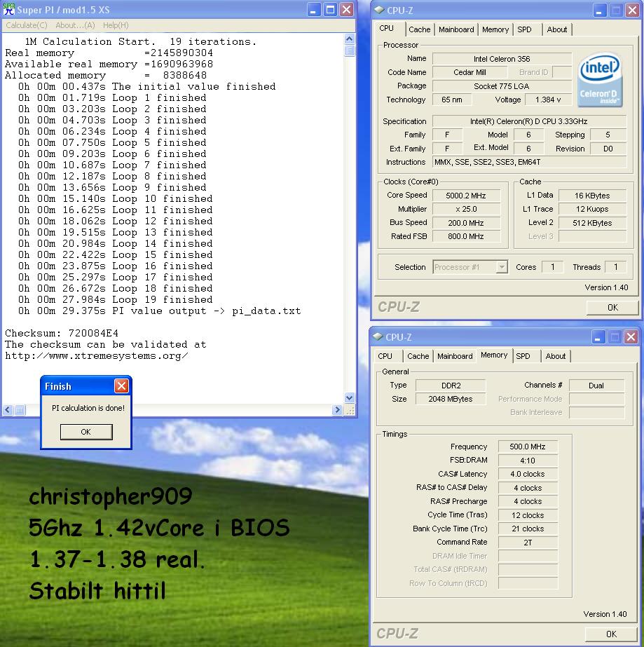
Task: Click Super PI window resize grip
Action: click(350, 410)
